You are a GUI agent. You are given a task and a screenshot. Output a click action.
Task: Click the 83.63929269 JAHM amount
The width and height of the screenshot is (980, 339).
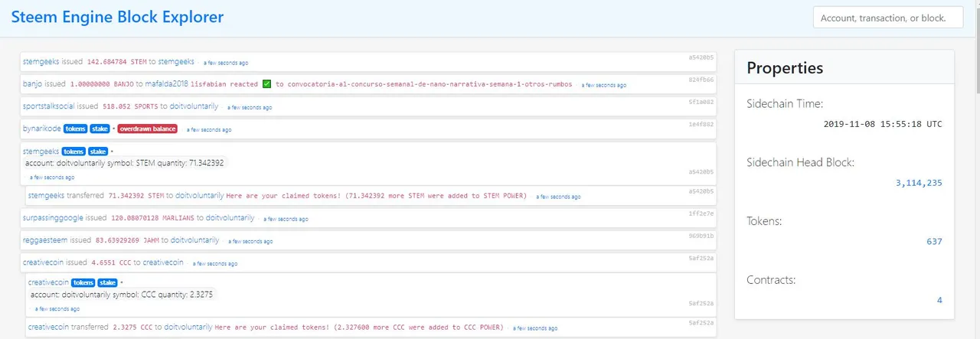(126, 240)
